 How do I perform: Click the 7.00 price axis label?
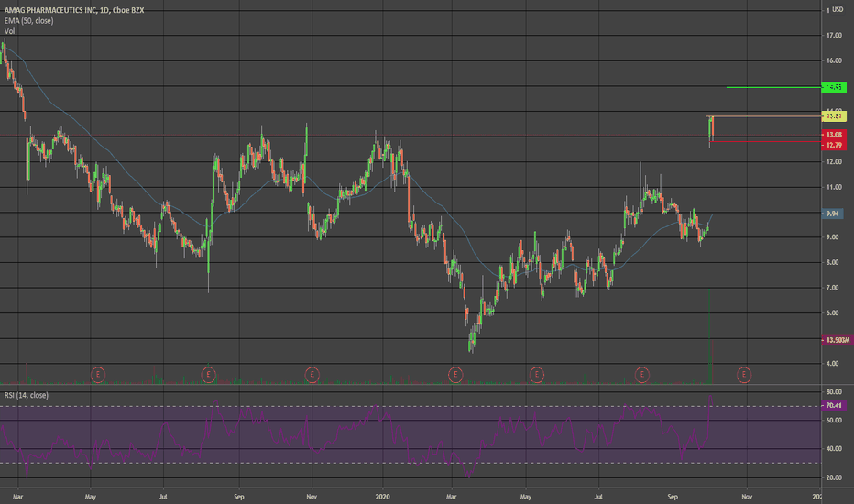click(834, 288)
